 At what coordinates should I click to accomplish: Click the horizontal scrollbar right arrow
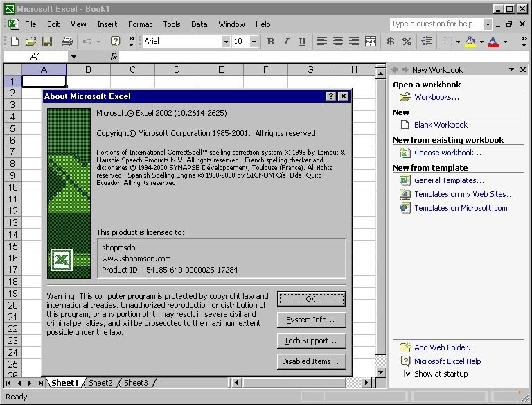(x=366, y=383)
